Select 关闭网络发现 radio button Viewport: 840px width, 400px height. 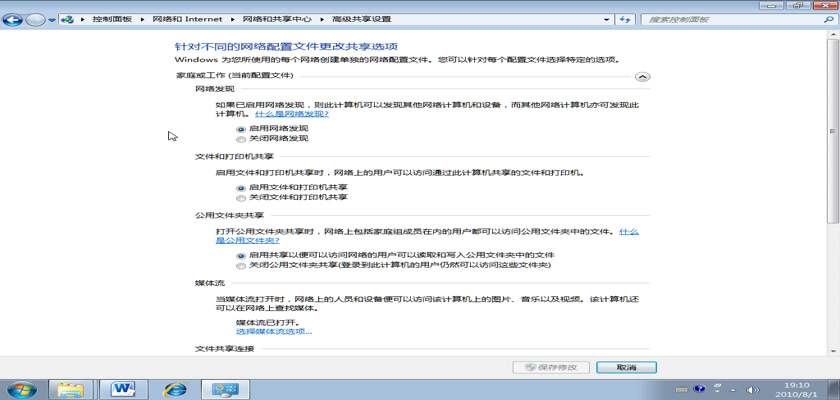point(241,139)
